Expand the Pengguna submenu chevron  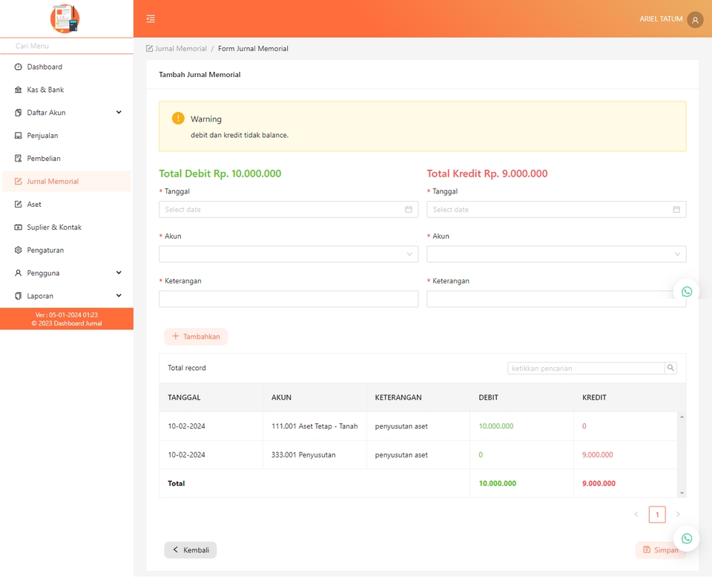pyautogui.click(x=119, y=272)
